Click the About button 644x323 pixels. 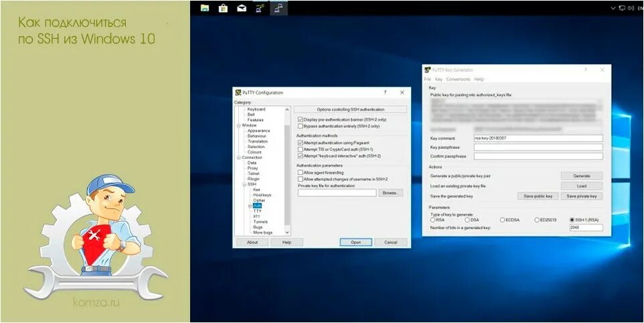[252, 243]
